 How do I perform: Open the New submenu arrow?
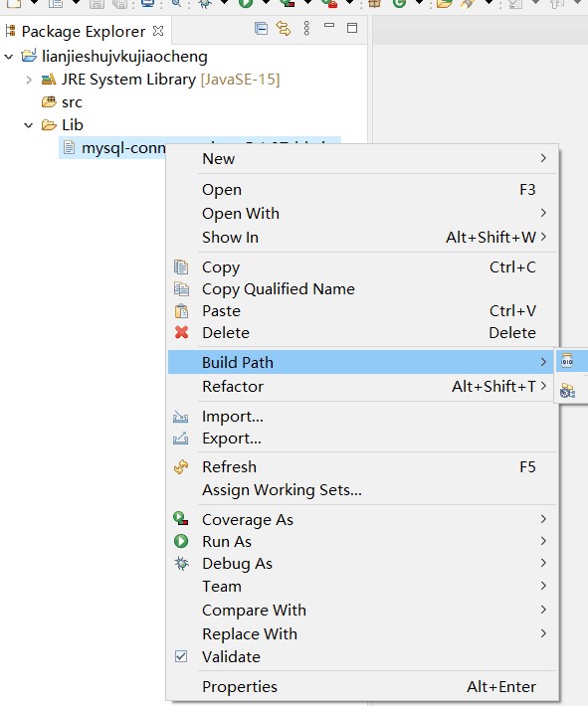click(x=543, y=158)
